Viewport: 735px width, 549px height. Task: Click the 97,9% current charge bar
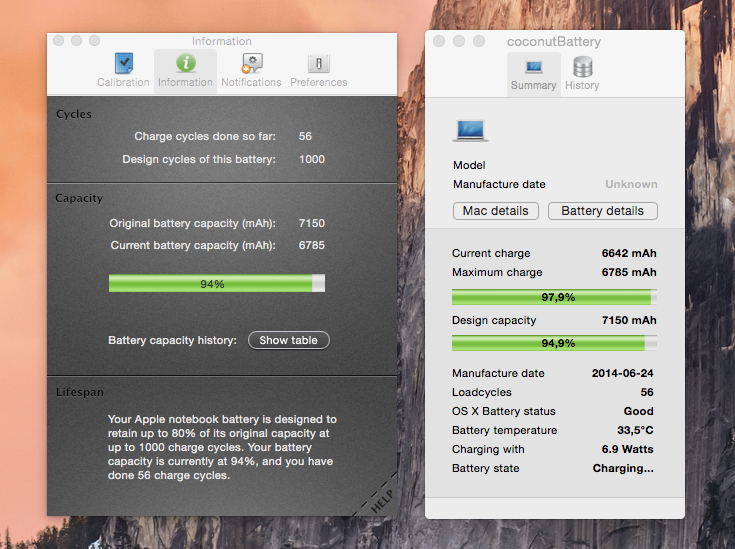pos(554,297)
